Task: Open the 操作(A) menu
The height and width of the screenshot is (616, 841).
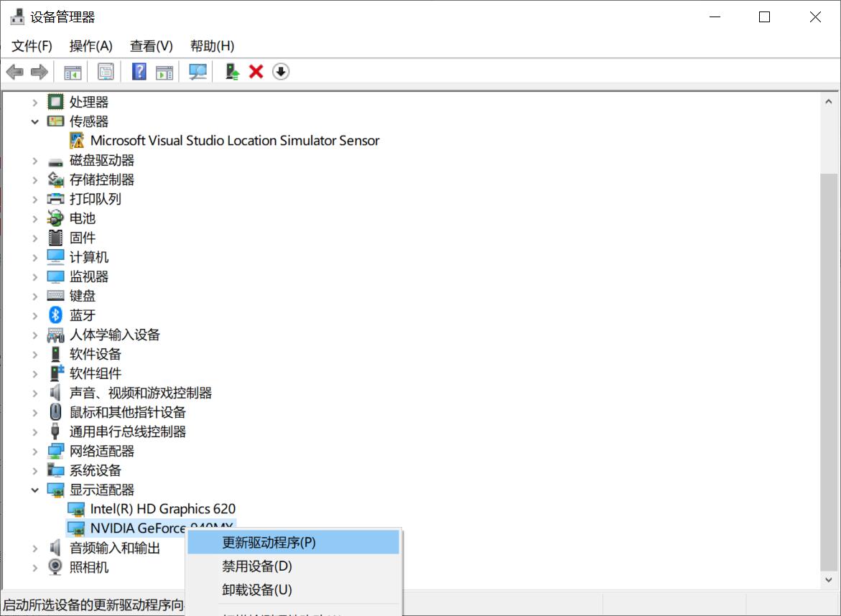Action: [x=91, y=45]
